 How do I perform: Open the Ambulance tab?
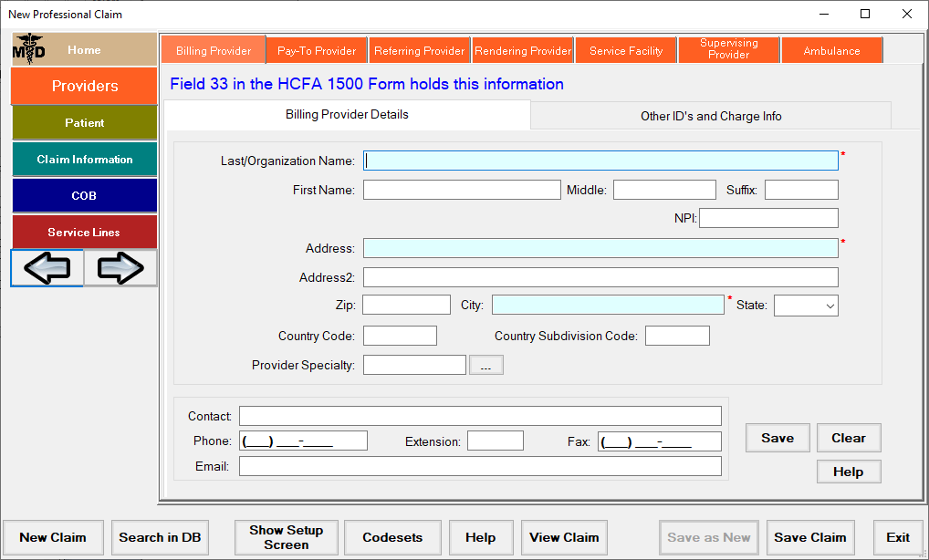coord(832,50)
